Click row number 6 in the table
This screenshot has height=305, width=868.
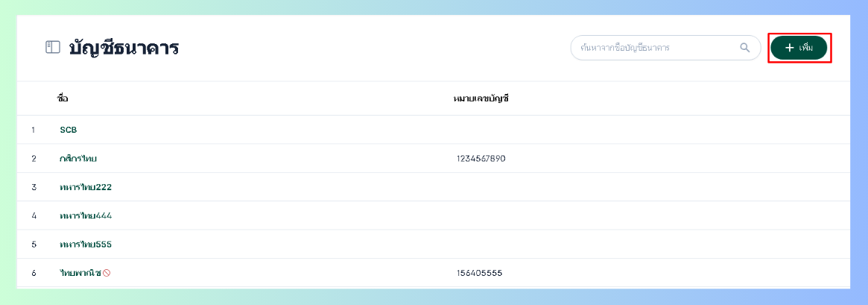(x=34, y=273)
